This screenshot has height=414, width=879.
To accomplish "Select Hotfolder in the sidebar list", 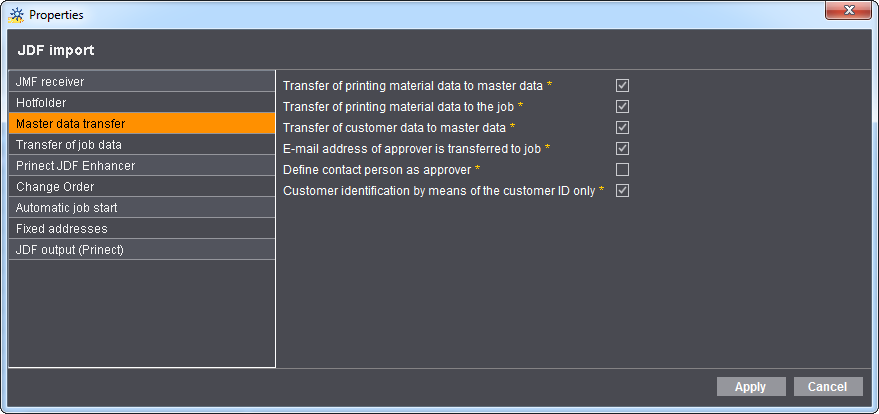I will 141,102.
